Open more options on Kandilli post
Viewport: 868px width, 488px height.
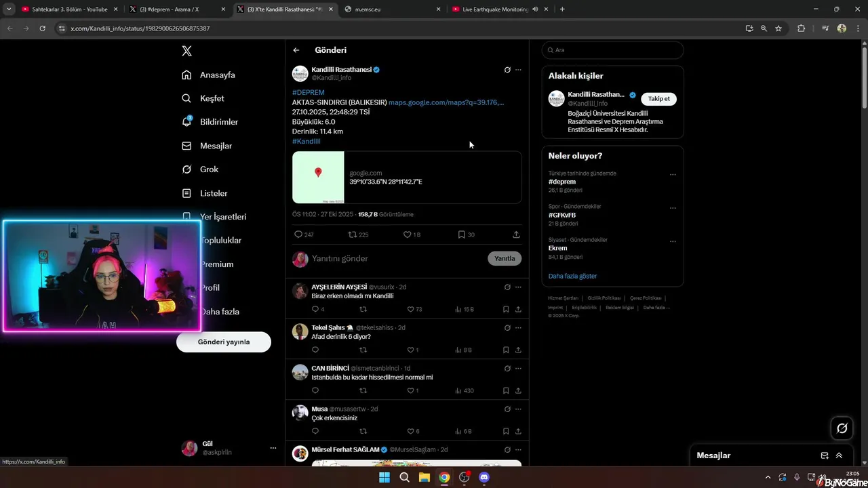[x=518, y=70]
